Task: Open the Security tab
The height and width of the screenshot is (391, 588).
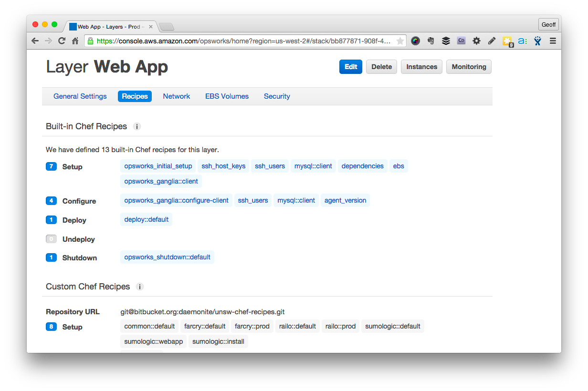Action: pyautogui.click(x=277, y=96)
